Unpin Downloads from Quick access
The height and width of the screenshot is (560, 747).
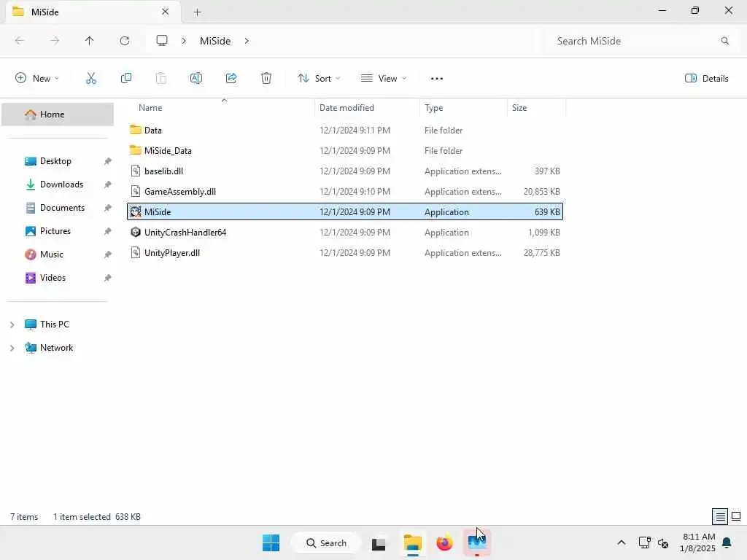pos(108,184)
